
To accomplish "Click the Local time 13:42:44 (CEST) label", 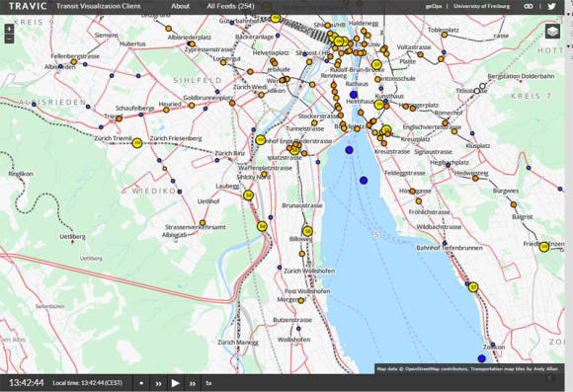I will point(87,383).
